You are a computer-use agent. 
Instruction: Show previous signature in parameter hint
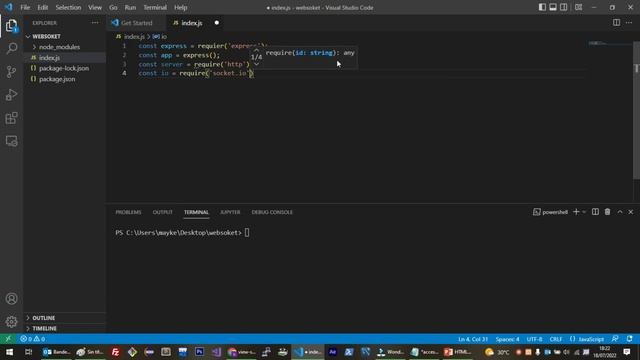tap(256, 50)
